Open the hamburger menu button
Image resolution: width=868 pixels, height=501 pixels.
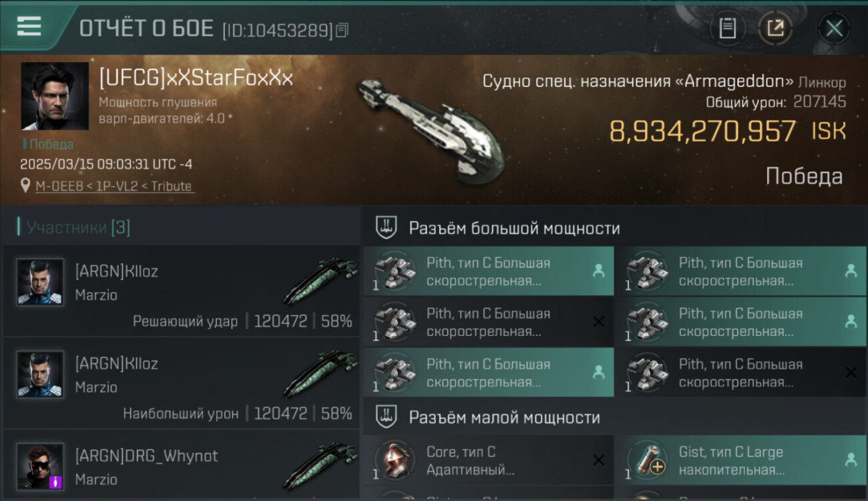[29, 26]
